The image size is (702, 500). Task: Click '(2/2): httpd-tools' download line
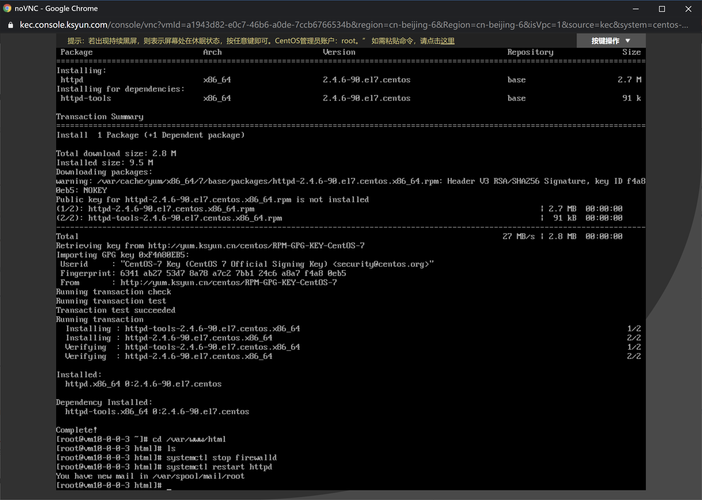339,218
